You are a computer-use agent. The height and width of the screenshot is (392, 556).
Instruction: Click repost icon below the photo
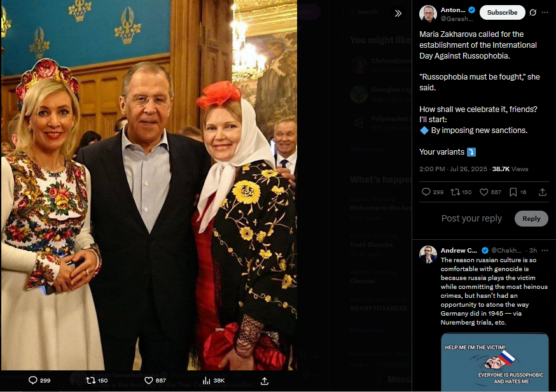pyautogui.click(x=90, y=381)
